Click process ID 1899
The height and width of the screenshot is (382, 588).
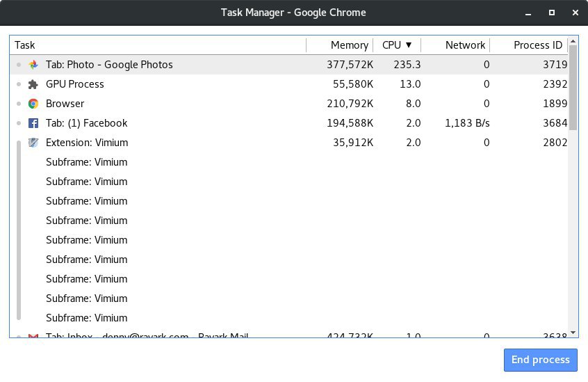(555, 104)
